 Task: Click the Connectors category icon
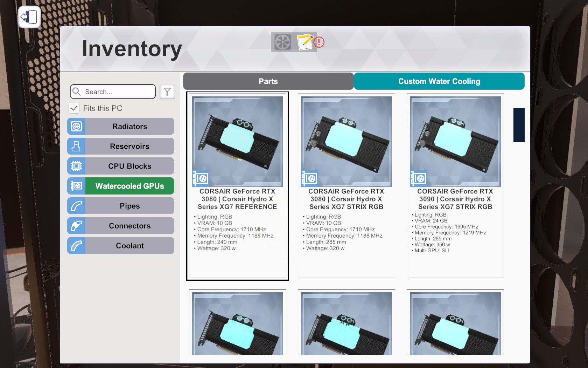(x=76, y=226)
